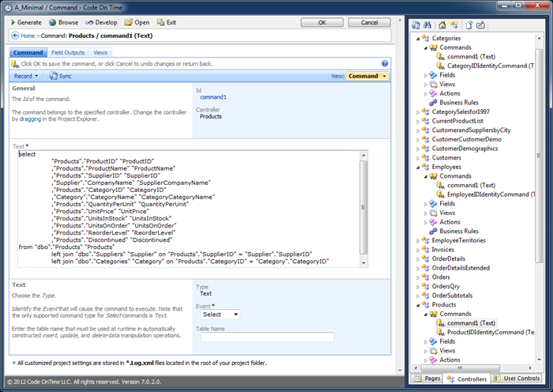Expand the Customers controller node

[418, 158]
